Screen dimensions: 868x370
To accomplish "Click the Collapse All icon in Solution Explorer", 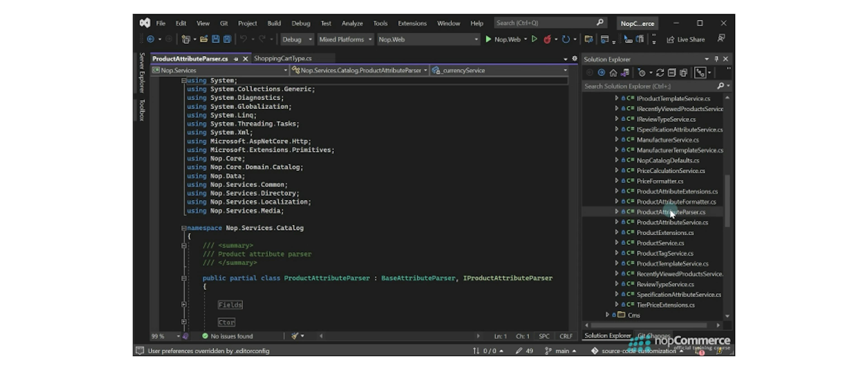I will (672, 73).
